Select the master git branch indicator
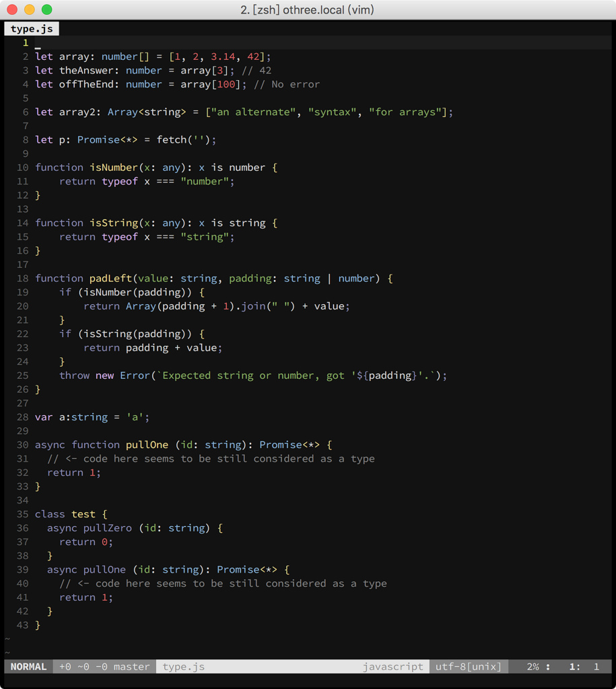 132,666
